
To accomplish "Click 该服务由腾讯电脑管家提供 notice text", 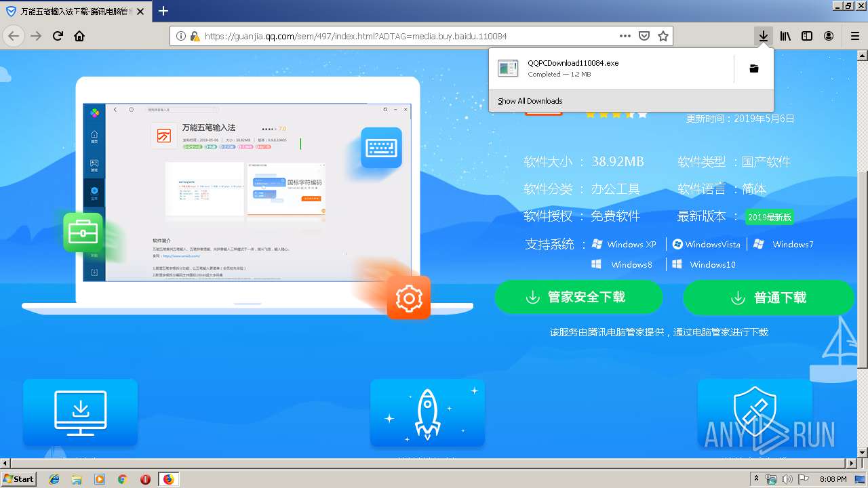I will coord(659,332).
